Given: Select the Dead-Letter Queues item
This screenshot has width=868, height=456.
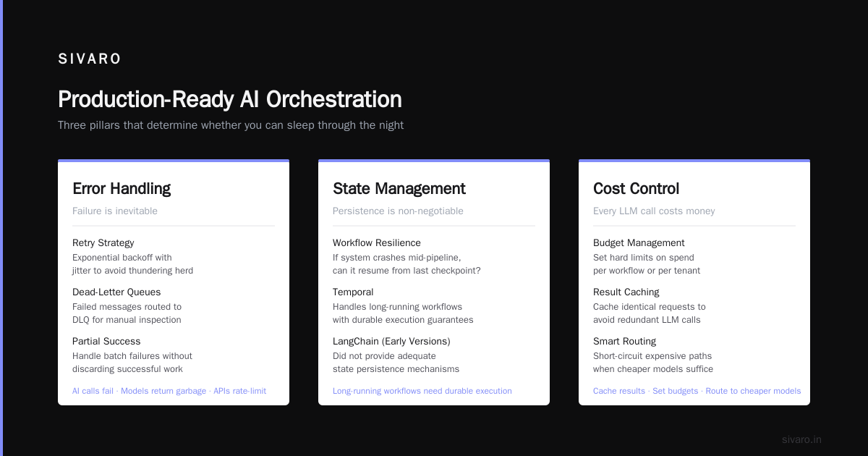Looking at the screenshot, I should [116, 292].
